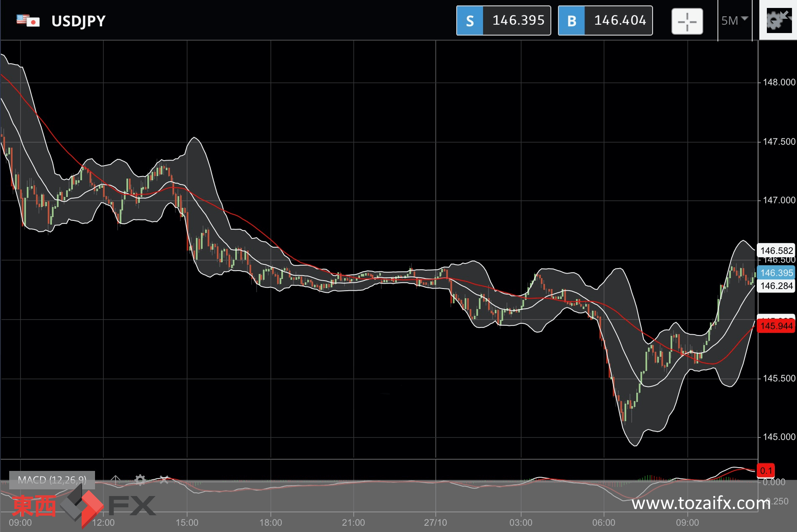Image resolution: width=797 pixels, height=532 pixels.
Task: Click the 146.284 axis label
Action: [776, 286]
